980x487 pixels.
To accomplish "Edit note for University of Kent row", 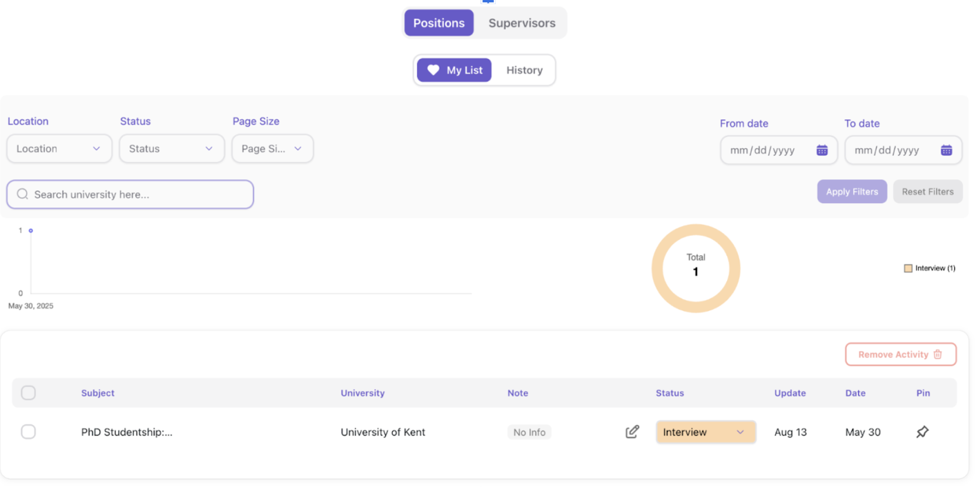I will click(632, 432).
